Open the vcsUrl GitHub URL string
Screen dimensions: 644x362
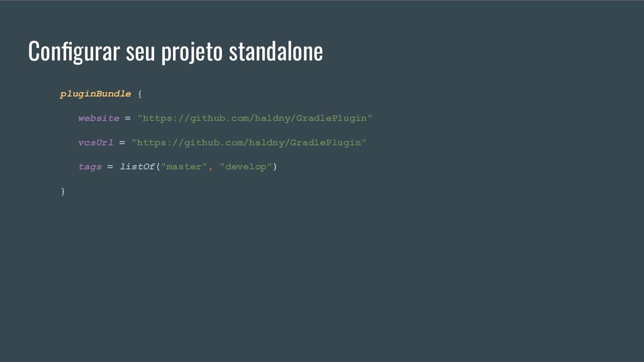[x=249, y=143]
